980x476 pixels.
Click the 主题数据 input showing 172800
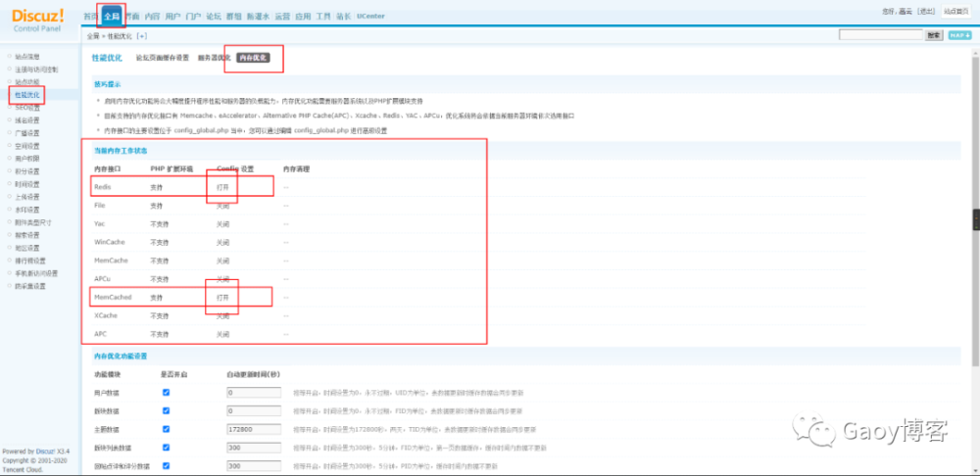(x=253, y=430)
